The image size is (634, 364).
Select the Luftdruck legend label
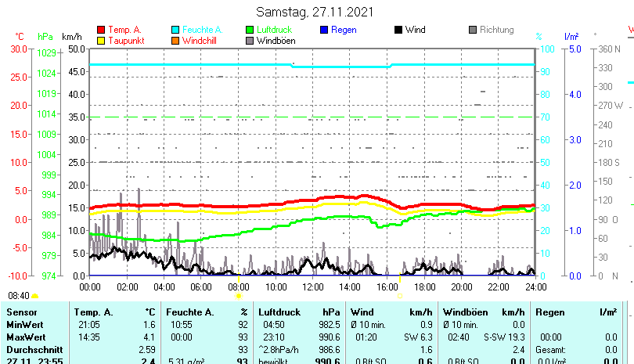[274, 30]
